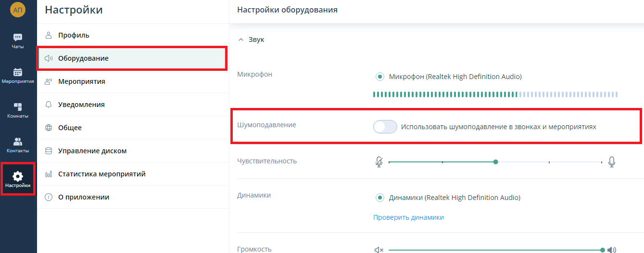This screenshot has width=644, height=253.
Task: Open the АП user avatar
Action: click(18, 10)
